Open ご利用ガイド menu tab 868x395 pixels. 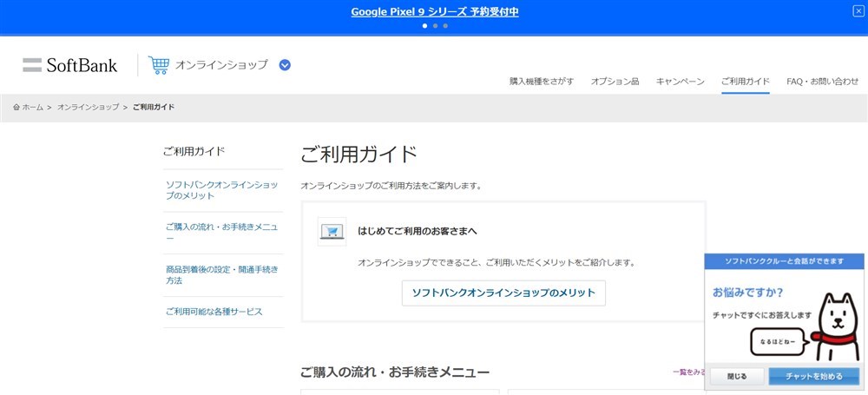click(x=745, y=82)
